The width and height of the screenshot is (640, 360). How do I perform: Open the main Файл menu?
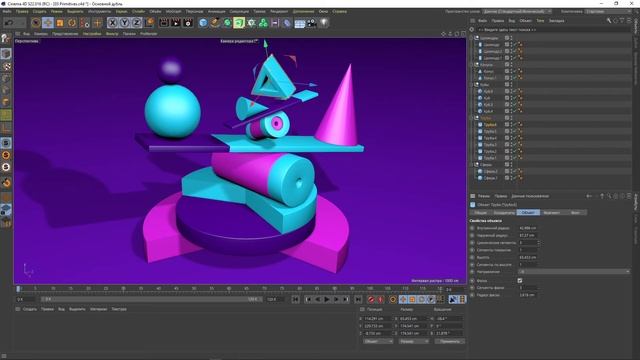tap(7, 11)
